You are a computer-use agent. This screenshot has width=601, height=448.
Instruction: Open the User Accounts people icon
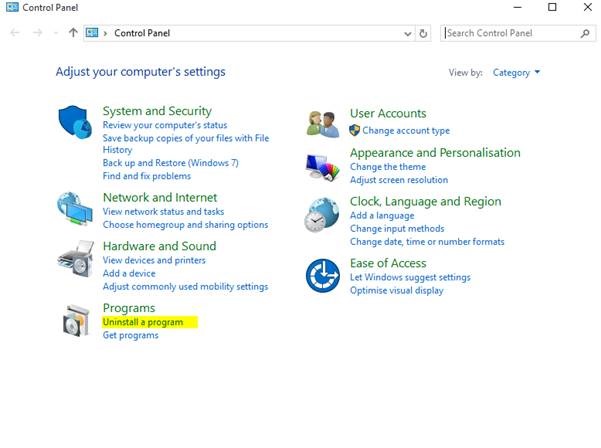(x=323, y=124)
